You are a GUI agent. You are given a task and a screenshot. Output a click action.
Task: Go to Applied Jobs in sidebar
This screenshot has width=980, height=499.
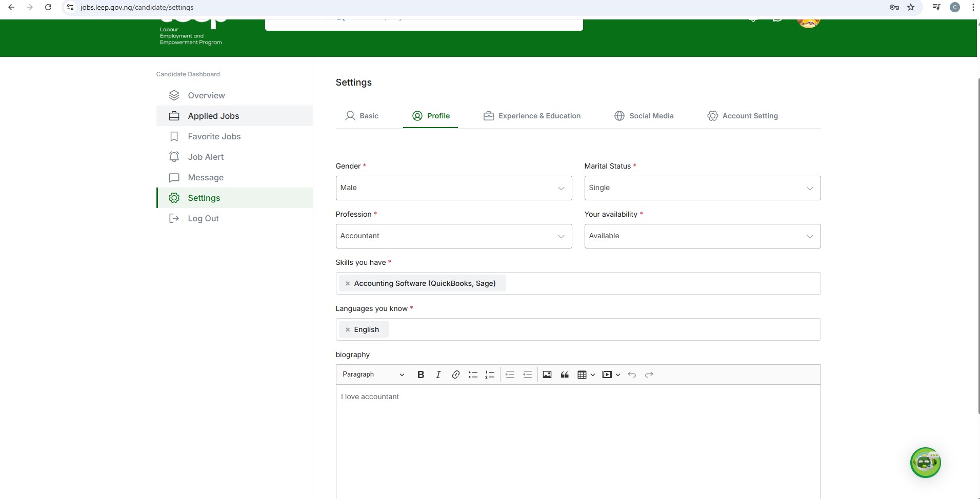[213, 116]
